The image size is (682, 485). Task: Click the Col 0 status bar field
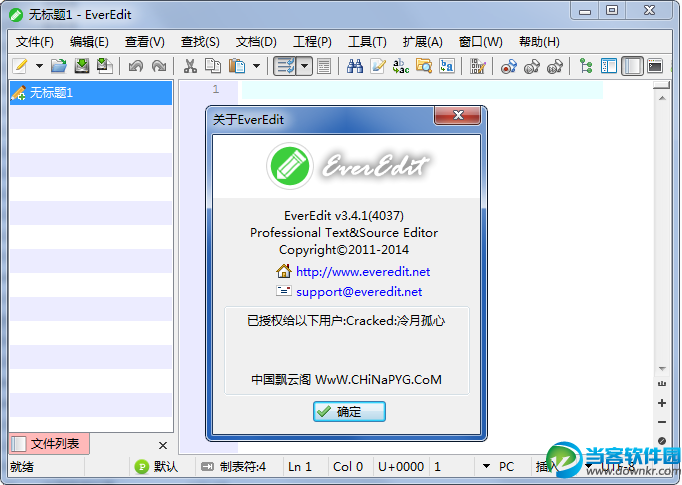point(348,467)
